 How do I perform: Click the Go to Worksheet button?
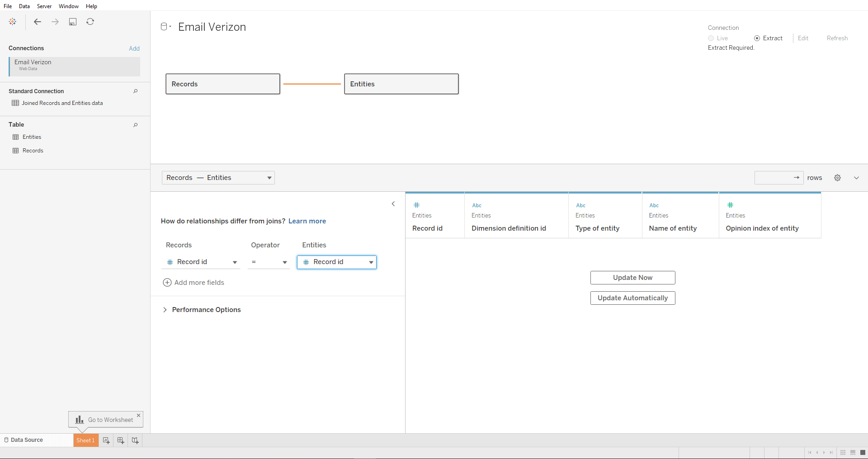pos(105,420)
